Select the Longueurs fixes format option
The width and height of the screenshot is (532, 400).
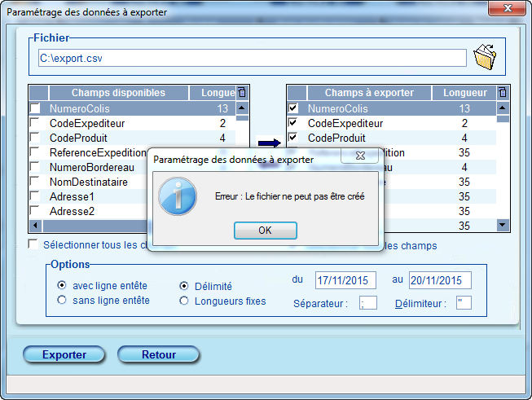pyautogui.click(x=184, y=301)
